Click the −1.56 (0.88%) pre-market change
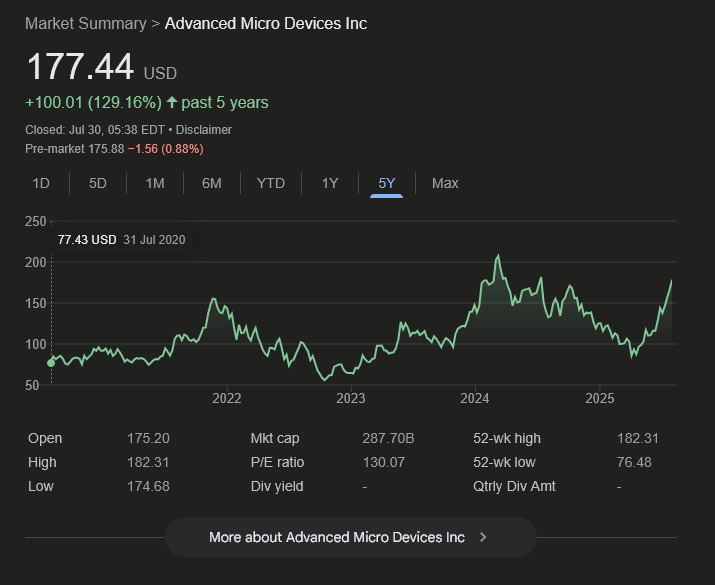 pos(166,149)
